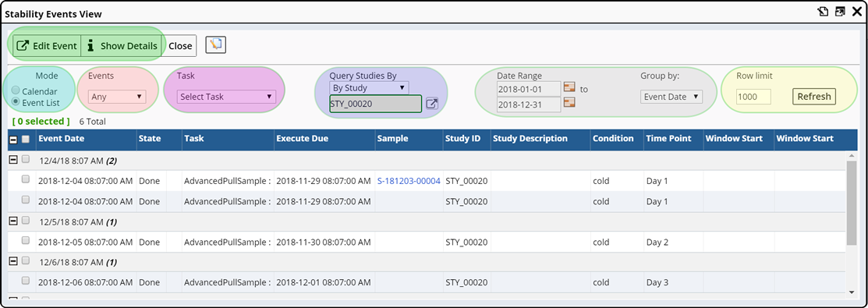Screen dimensions: 868x308
Task: Open the Select Task dropdown
Action: [x=226, y=97]
